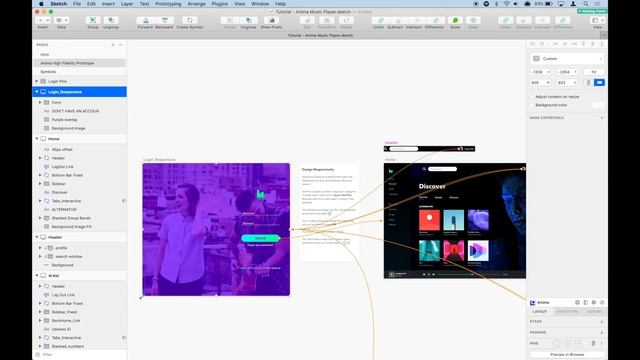Image resolution: width=640 pixels, height=360 pixels.
Task: Click the Background color swatch
Action: click(x=598, y=105)
